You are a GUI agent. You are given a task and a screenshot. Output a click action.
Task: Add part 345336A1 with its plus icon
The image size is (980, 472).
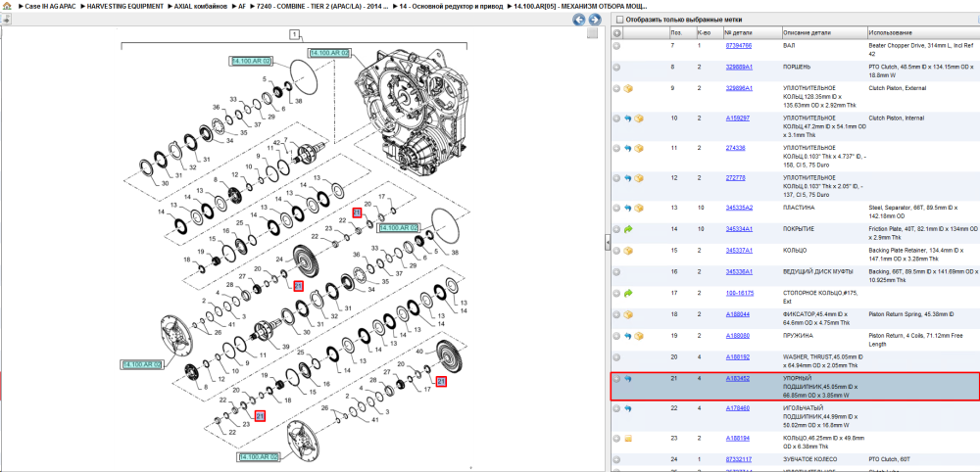(616, 272)
